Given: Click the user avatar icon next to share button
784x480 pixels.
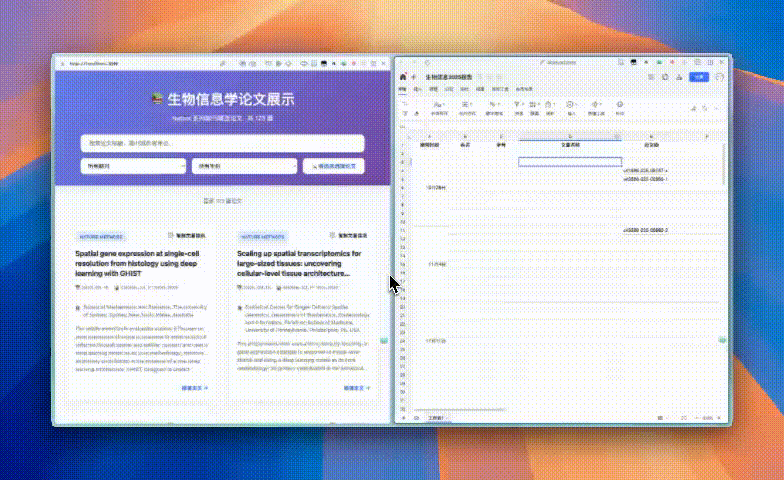Looking at the screenshot, I should coord(720,77).
